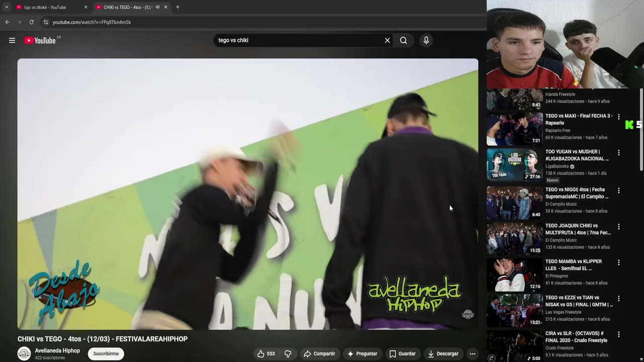
Task: Switch to CHIKI vs TEGO tab
Action: coord(132,7)
